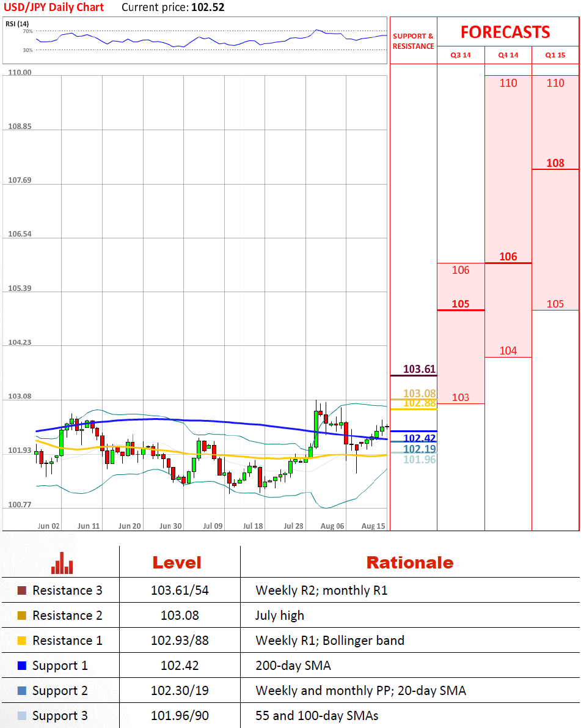Click the current price value 102.52
Screen dimensions: 581x728
pyautogui.click(x=208, y=7)
